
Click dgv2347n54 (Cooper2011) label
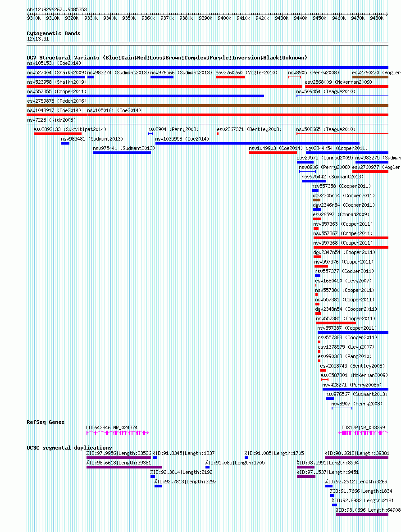344,253
